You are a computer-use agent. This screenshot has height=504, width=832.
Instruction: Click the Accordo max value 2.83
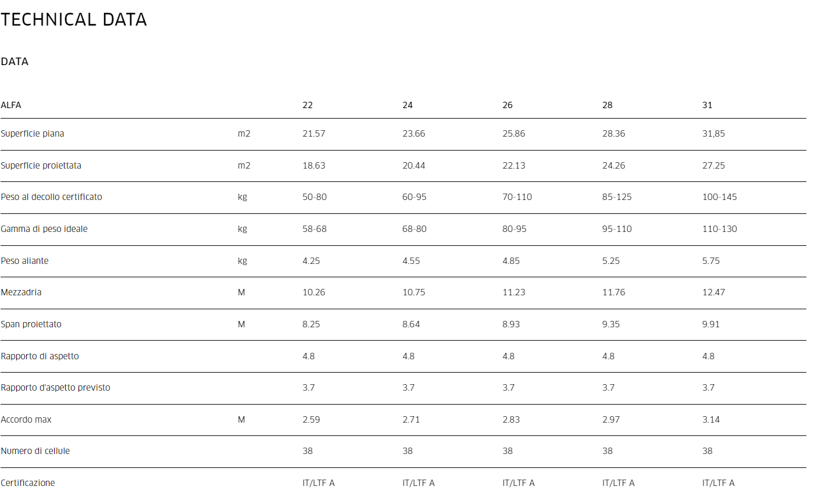tap(511, 420)
